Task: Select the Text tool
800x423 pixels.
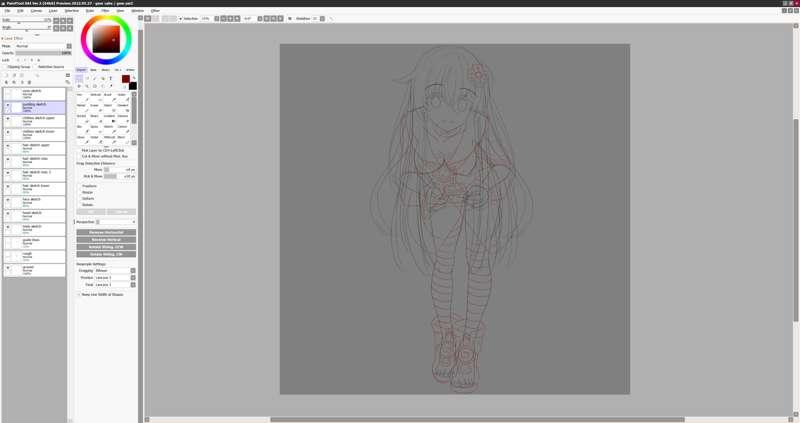Action: tap(110, 79)
